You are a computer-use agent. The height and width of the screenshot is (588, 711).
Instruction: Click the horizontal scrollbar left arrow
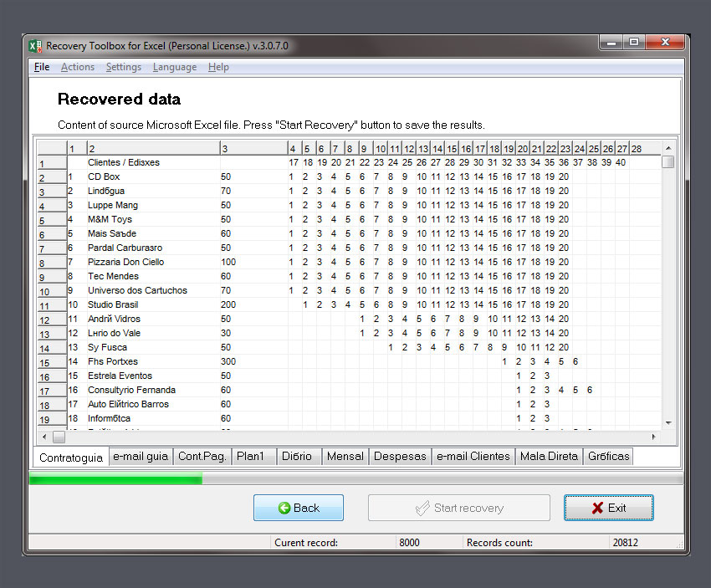coord(44,437)
